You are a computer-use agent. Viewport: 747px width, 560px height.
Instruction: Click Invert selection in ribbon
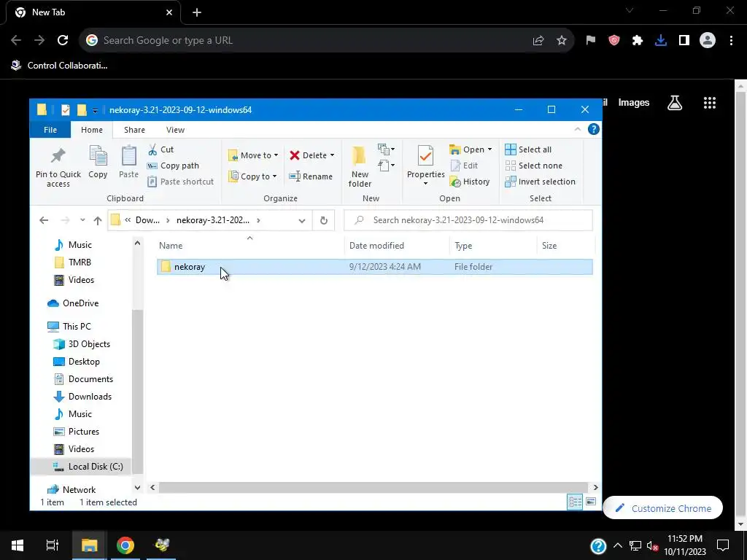541,182
